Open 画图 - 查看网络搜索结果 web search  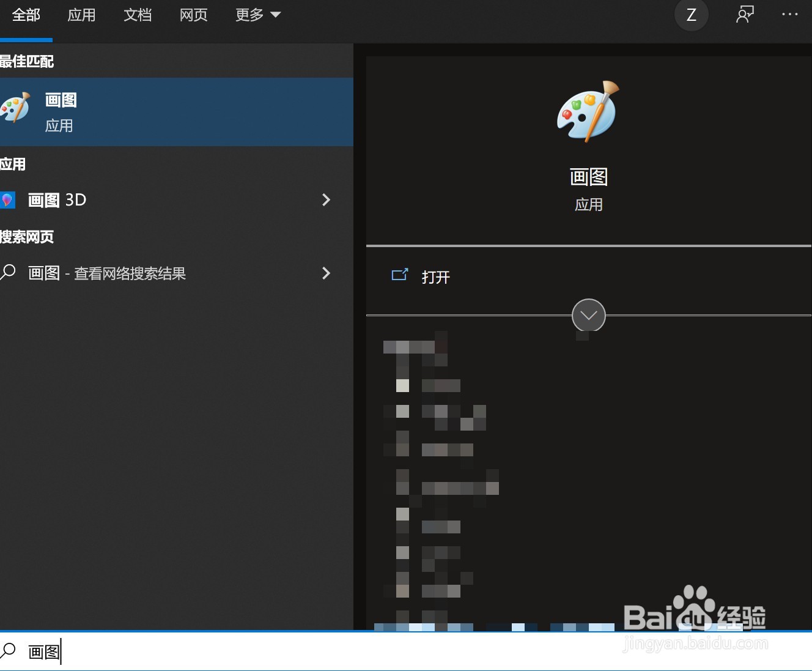(177, 273)
